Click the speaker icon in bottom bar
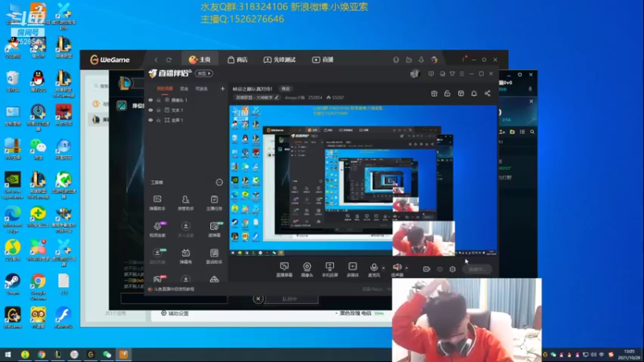 pyautogui.click(x=397, y=267)
